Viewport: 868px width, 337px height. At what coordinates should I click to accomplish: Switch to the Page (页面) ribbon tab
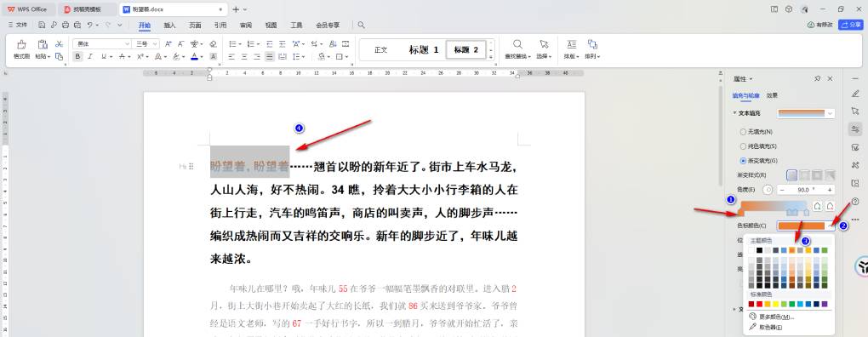(x=195, y=25)
